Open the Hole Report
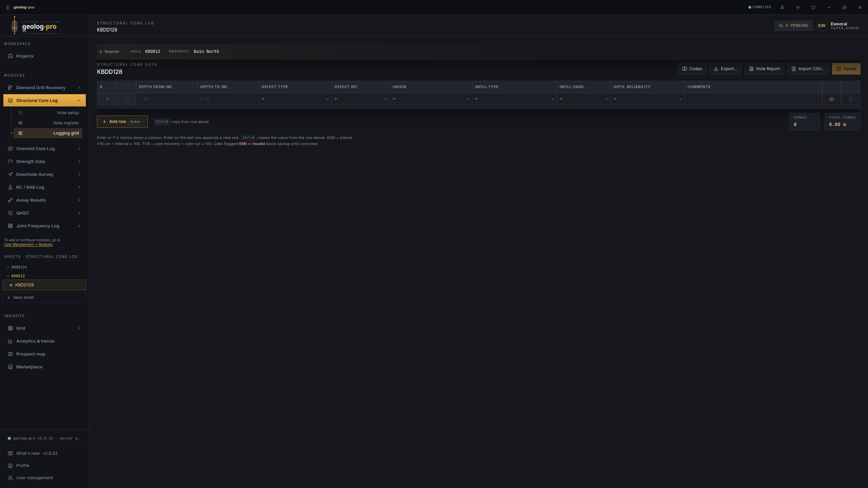The image size is (868, 488). click(x=764, y=69)
